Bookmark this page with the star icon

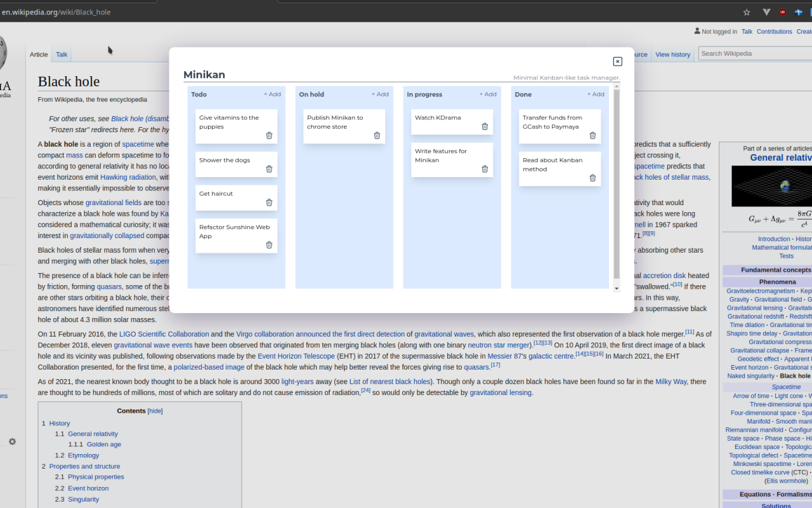(747, 12)
